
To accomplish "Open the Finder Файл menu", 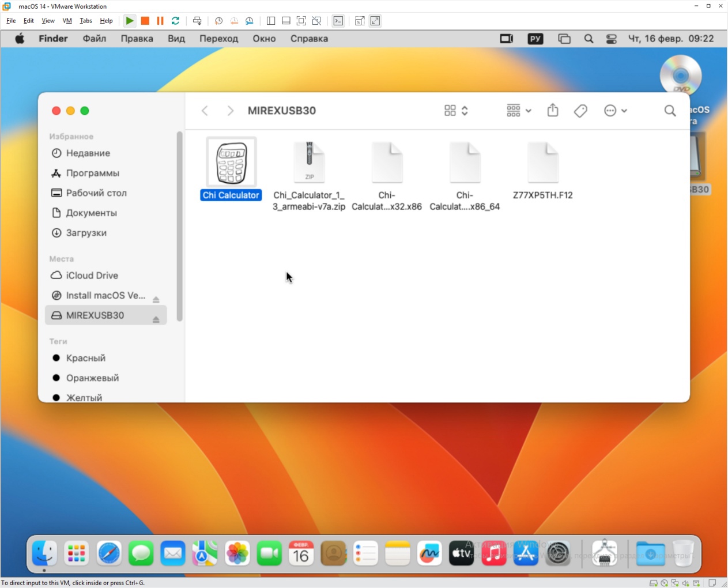I will (x=95, y=39).
